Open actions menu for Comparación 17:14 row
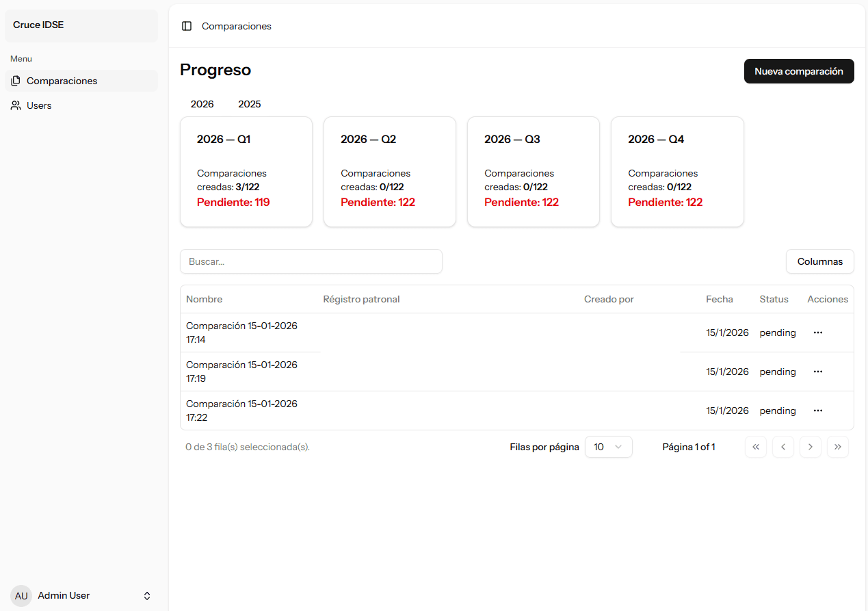Screen dimensions: 868x611 coord(817,333)
